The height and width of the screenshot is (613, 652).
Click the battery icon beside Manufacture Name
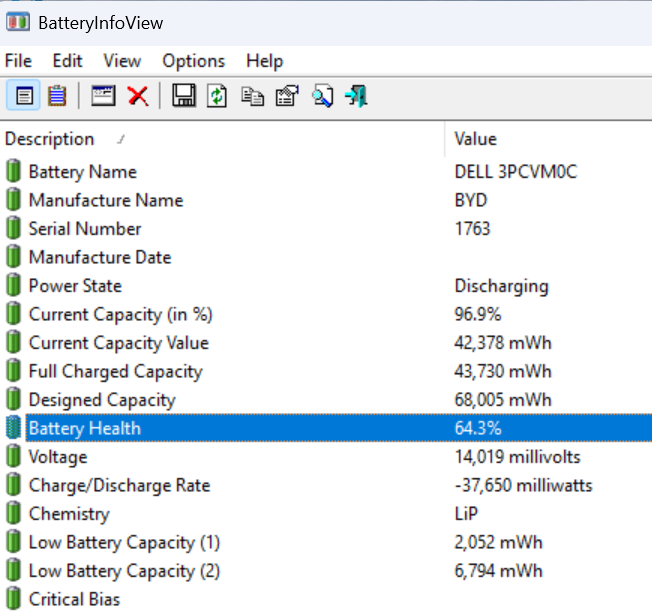pyautogui.click(x=13, y=199)
